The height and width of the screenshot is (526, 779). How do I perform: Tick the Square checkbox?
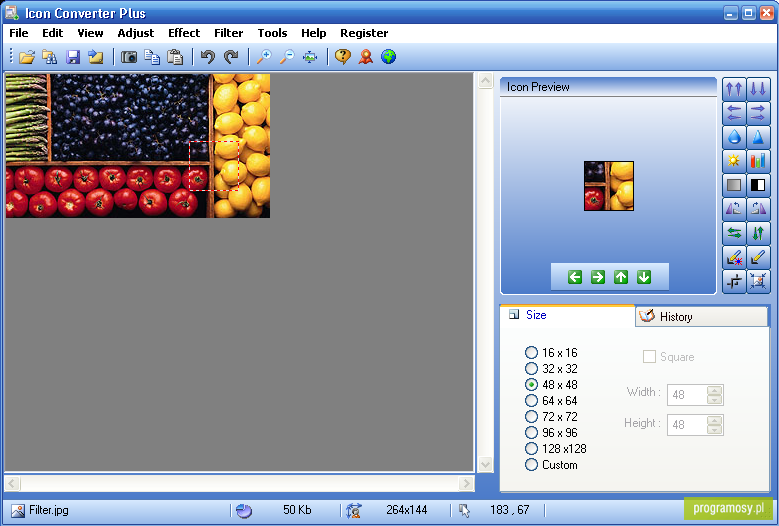[649, 357]
